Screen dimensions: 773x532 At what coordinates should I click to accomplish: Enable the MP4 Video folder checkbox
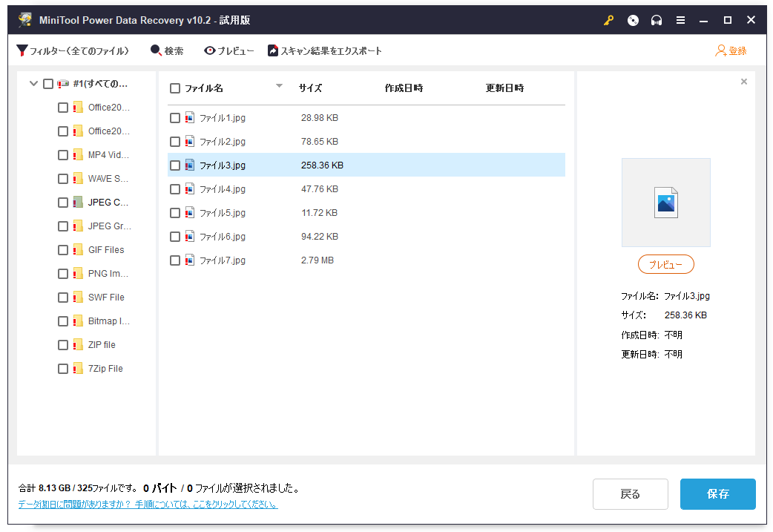tap(63, 155)
